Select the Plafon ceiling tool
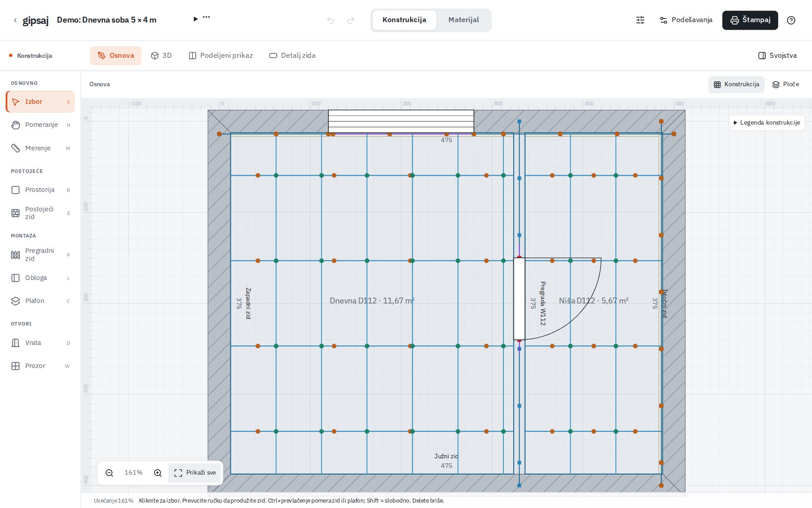This screenshot has height=508, width=812. (41, 301)
